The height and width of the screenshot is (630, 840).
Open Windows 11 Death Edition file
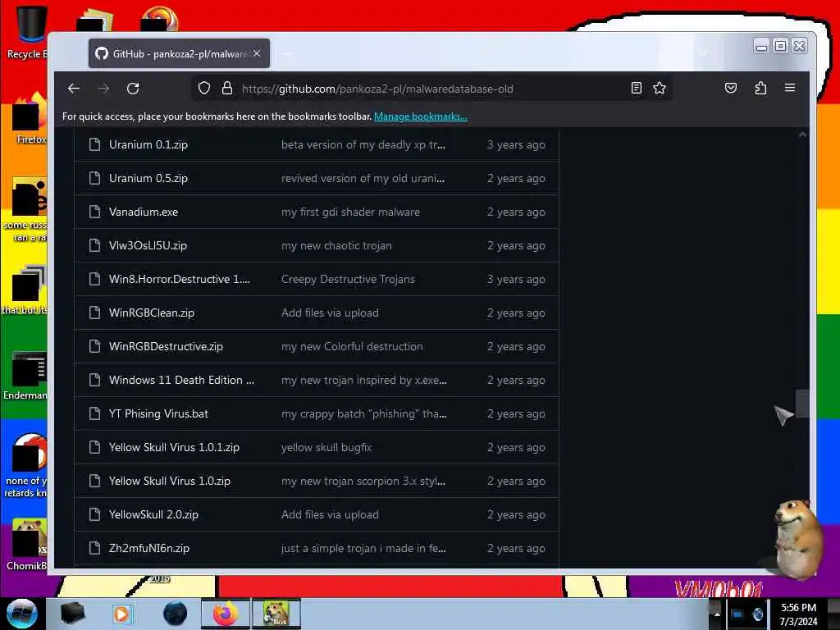(x=181, y=381)
